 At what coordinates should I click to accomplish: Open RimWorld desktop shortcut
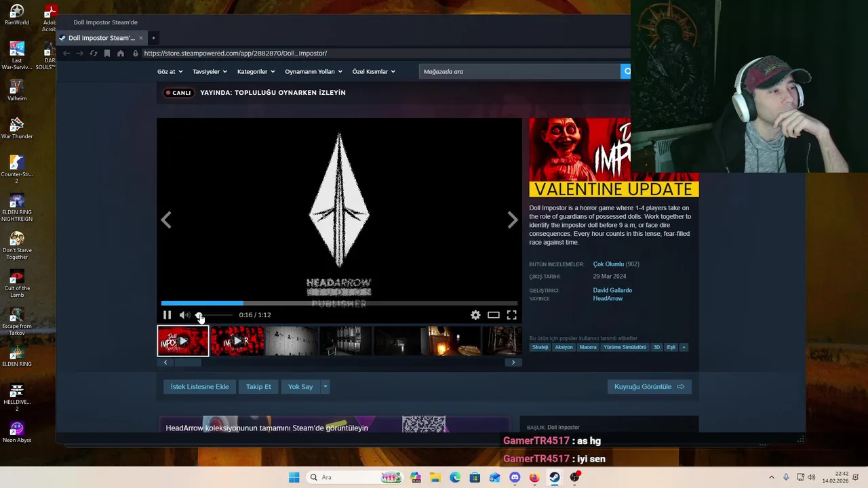pyautogui.click(x=17, y=15)
